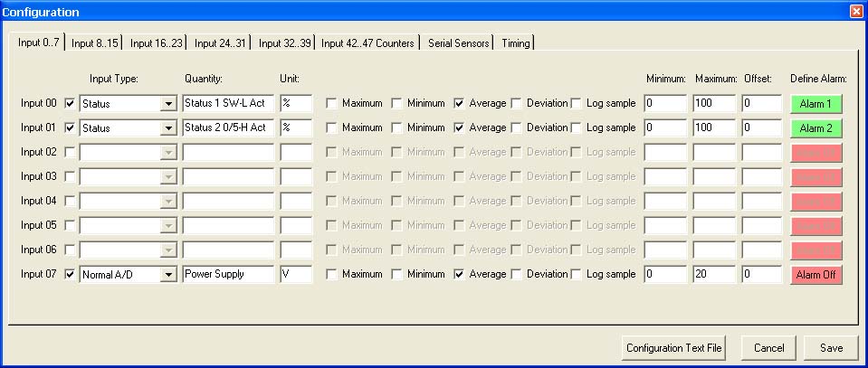
Task: Click Power Supply quantity field
Action: pyautogui.click(x=228, y=274)
